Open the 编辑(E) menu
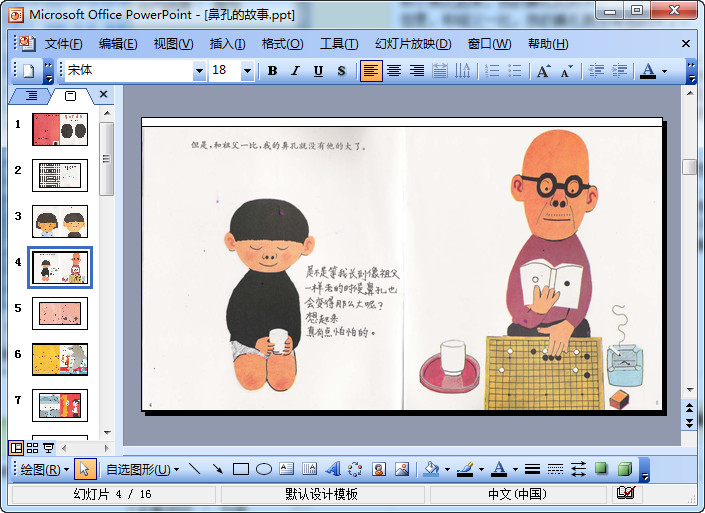The image size is (705, 513). [x=118, y=44]
